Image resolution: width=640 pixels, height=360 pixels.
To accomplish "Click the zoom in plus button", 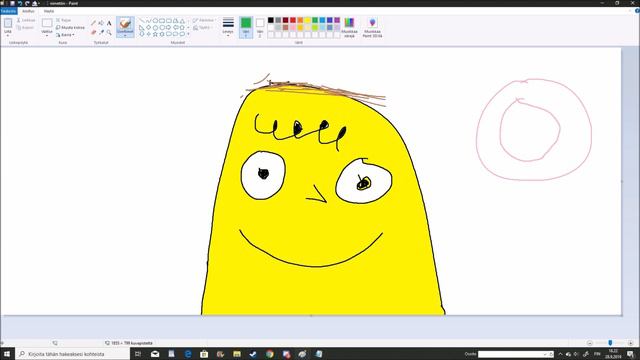I will (x=631, y=343).
